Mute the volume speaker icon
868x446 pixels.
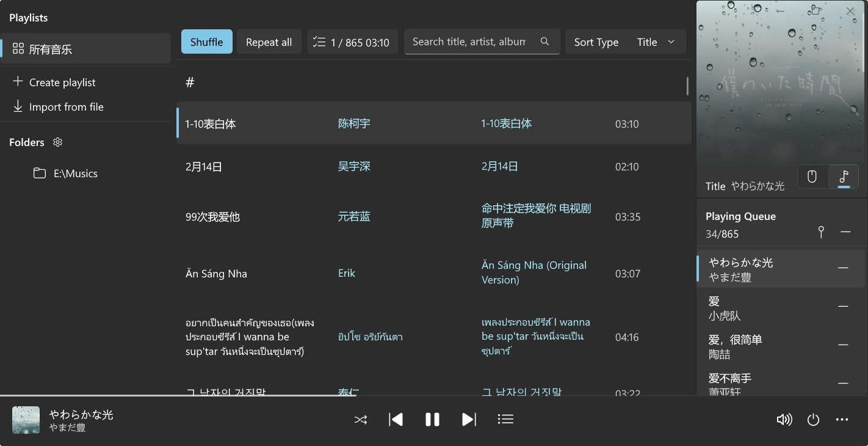pyautogui.click(x=784, y=420)
